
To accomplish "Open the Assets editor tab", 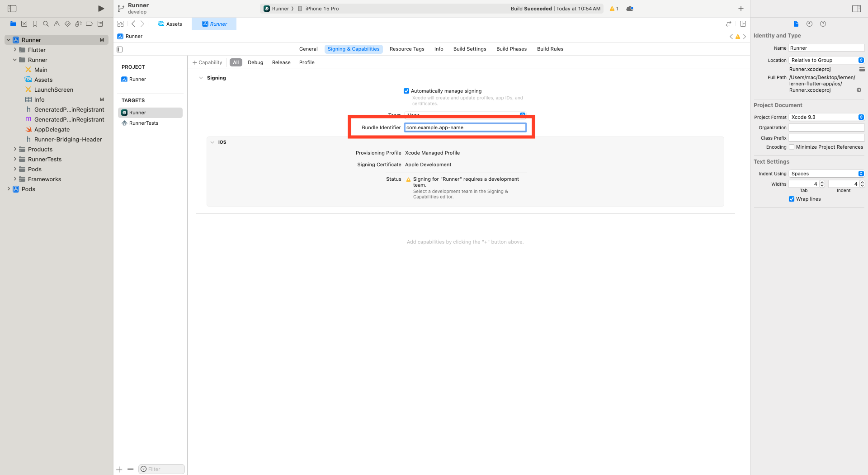I will [170, 24].
